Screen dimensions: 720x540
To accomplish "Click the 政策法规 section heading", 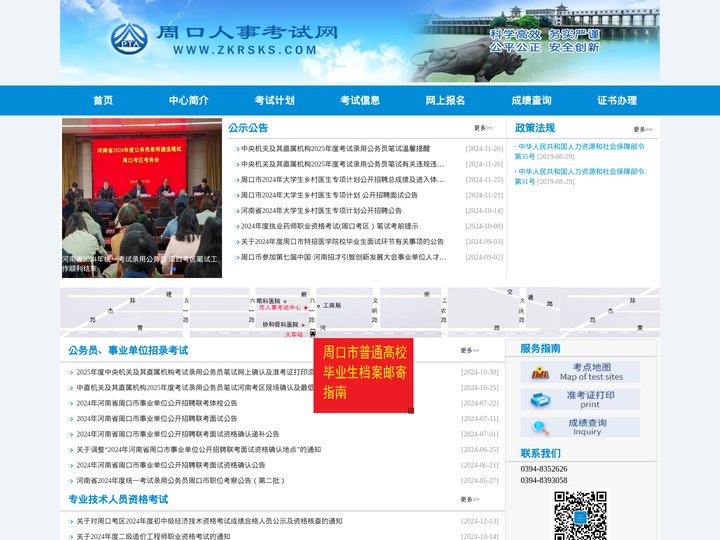I will (534, 128).
